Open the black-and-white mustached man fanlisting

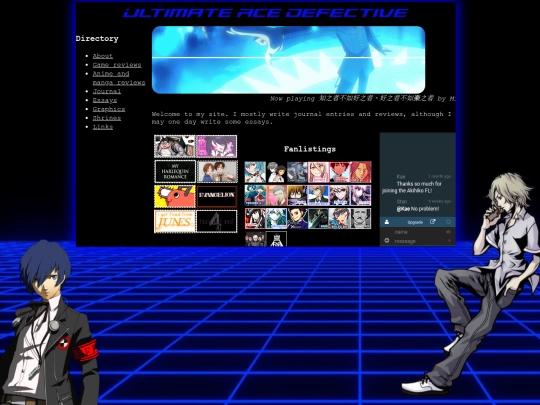pos(361,218)
